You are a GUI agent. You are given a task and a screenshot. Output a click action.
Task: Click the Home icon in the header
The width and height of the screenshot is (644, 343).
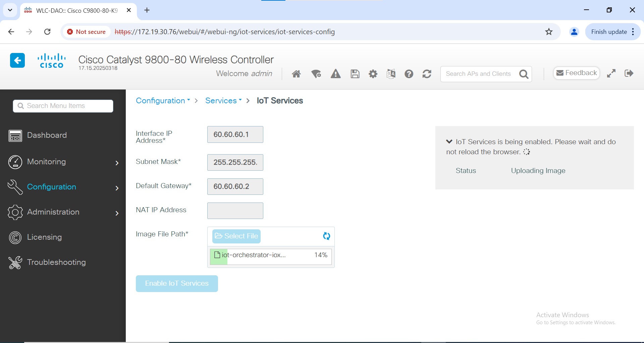coord(297,74)
